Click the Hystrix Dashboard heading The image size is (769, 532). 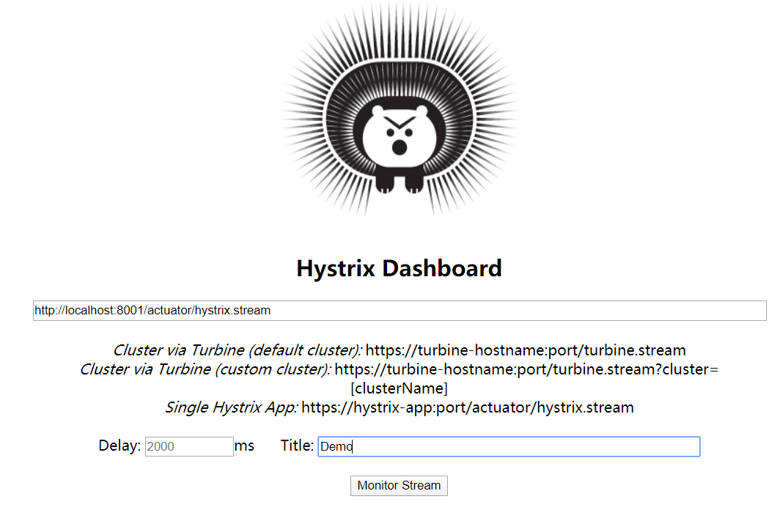400,268
